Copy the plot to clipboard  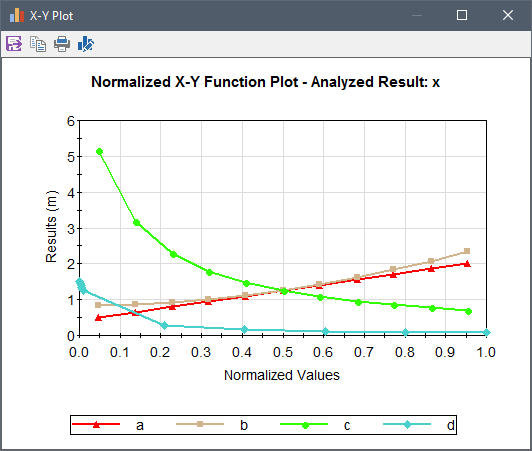(38, 44)
